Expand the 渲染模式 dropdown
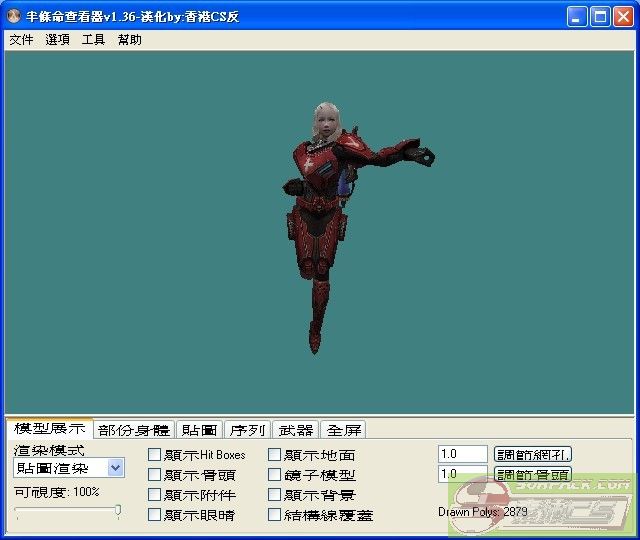Viewport: 640px width, 540px height. tap(116, 468)
